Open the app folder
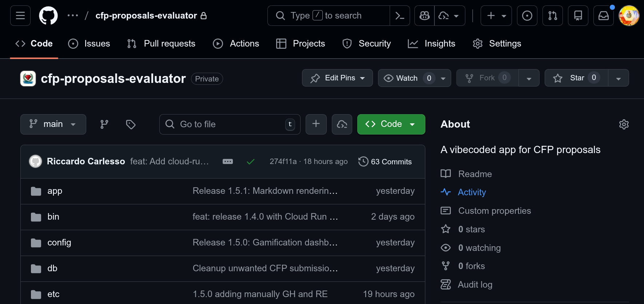This screenshot has height=304, width=644. click(55, 191)
